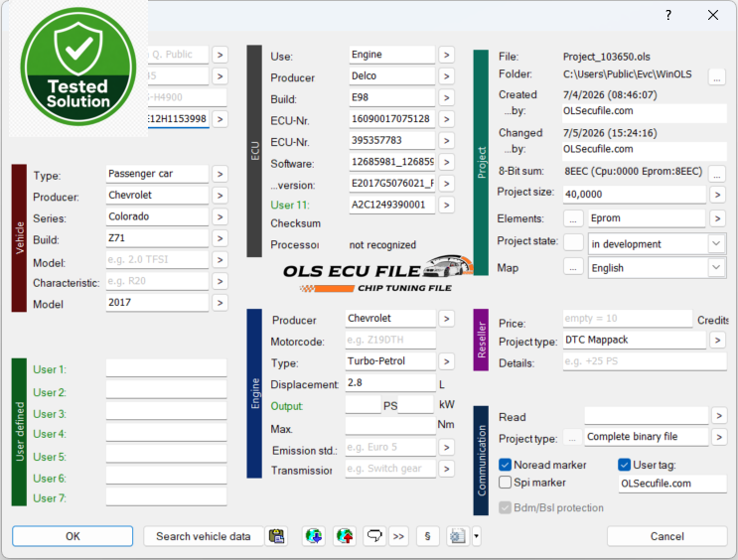Screen dimensions: 738x560
Task: Click the globe upload icon with red arrow
Action: point(345,536)
